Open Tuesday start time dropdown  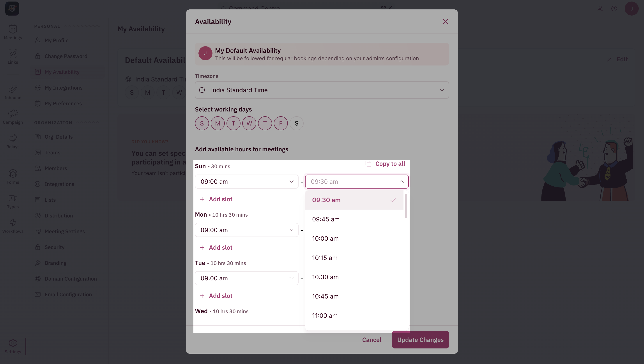(247, 278)
